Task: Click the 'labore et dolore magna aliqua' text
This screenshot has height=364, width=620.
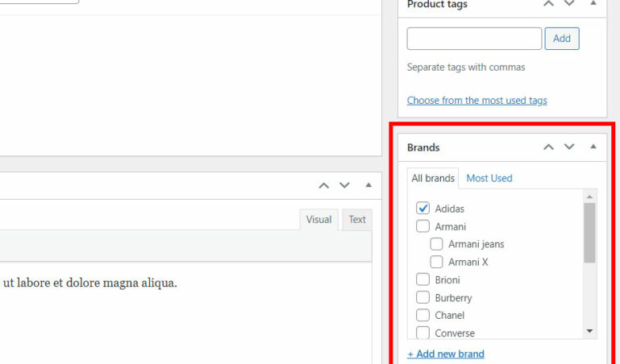Action: tap(97, 283)
